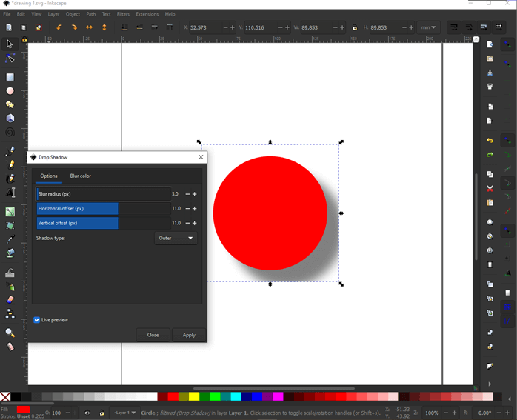
Task: Open the palette menu arrow
Action: coord(510,399)
